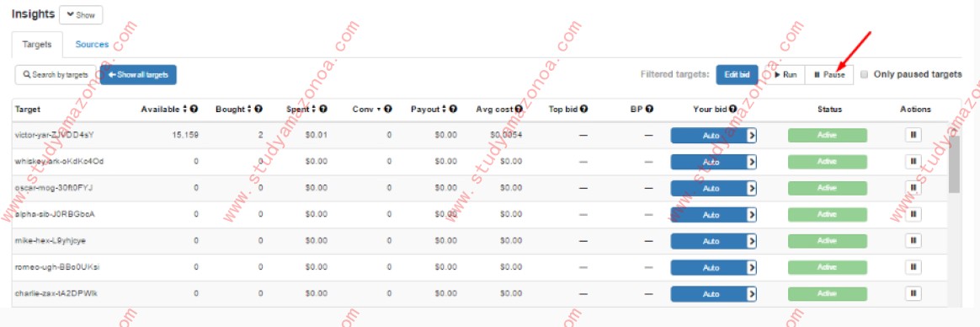Click Active status of alpha-sib row
Viewport: 980px width, 327px height.
[827, 214]
